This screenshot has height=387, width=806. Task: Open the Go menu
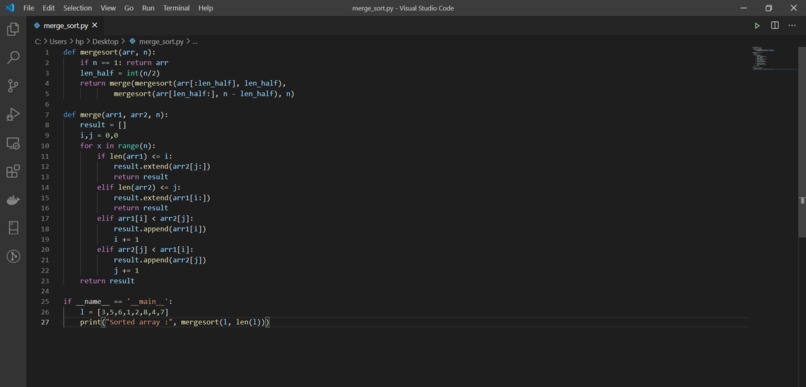129,8
